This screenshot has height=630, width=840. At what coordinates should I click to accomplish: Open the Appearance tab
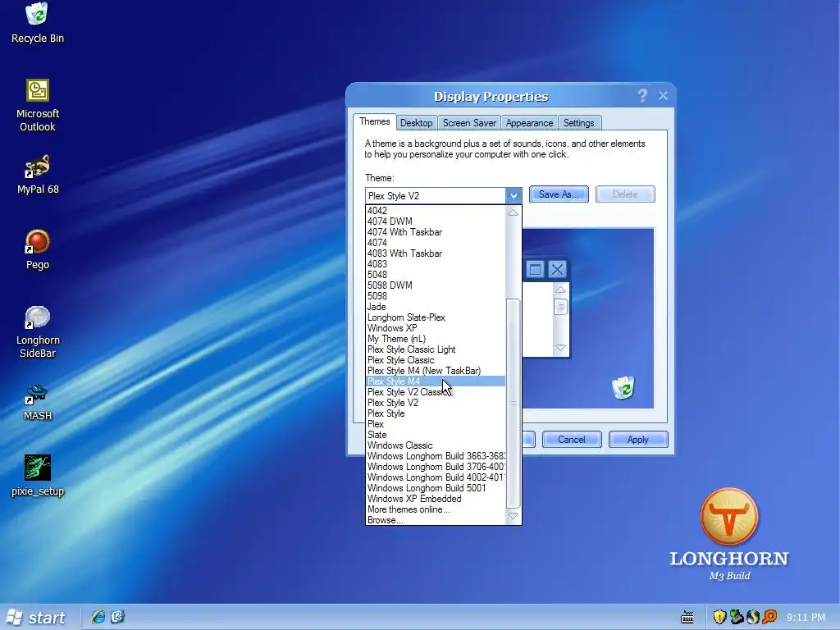[x=529, y=123]
